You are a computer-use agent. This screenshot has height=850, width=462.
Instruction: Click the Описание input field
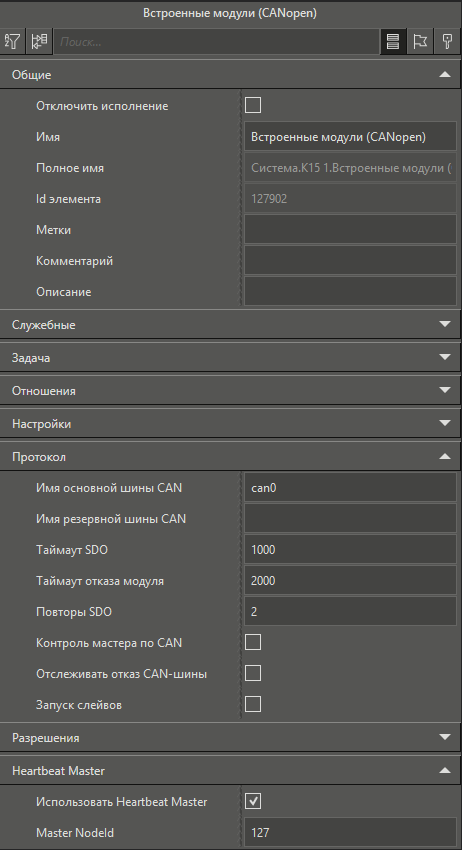point(350,291)
